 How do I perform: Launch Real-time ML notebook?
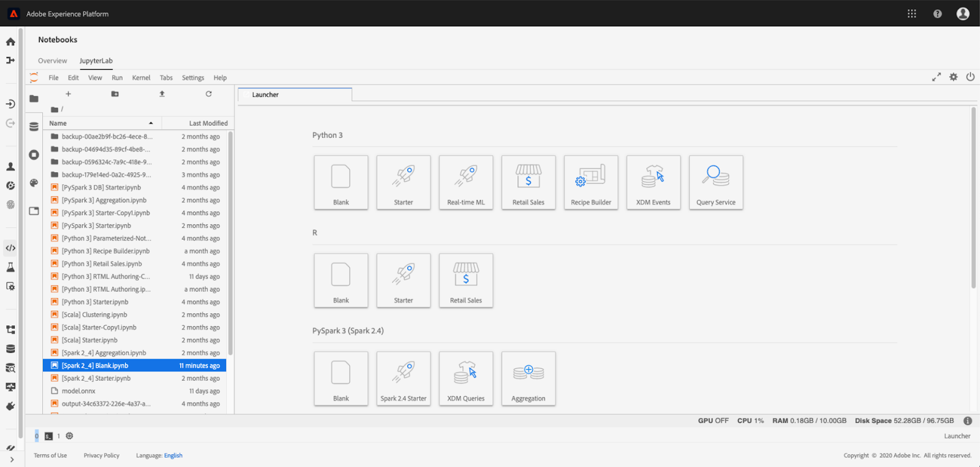tap(466, 183)
